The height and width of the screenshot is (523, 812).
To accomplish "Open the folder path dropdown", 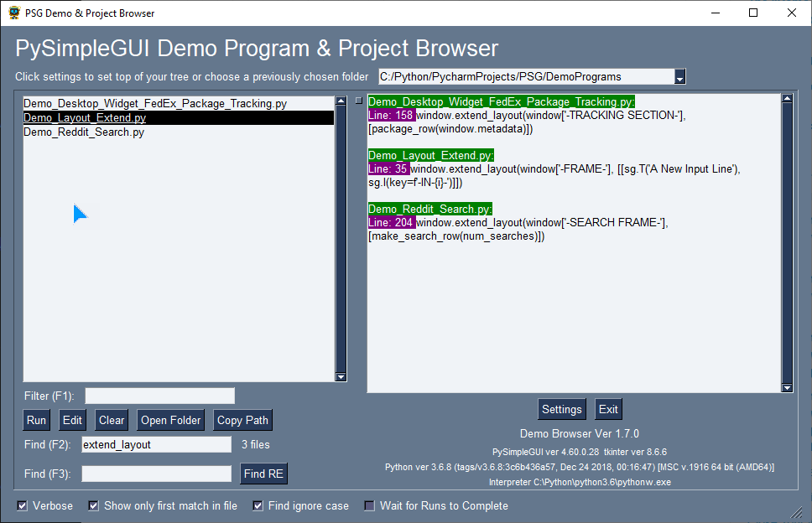I will click(x=679, y=75).
